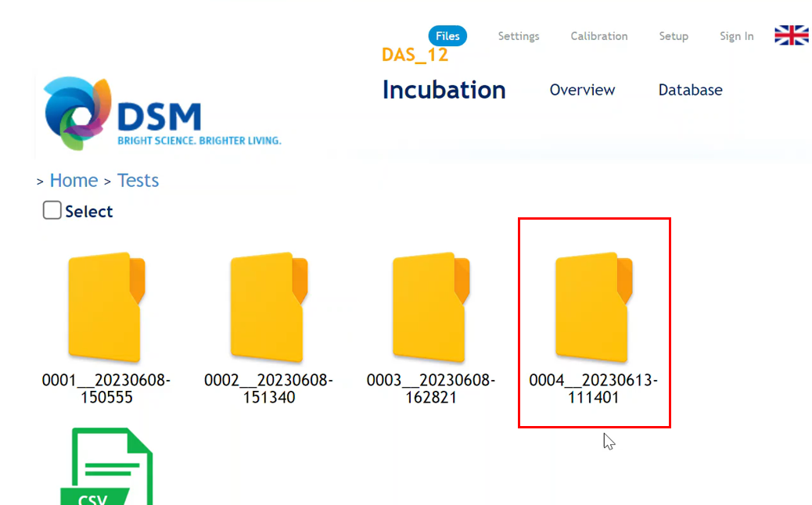Select the Incubation heading

click(x=444, y=90)
